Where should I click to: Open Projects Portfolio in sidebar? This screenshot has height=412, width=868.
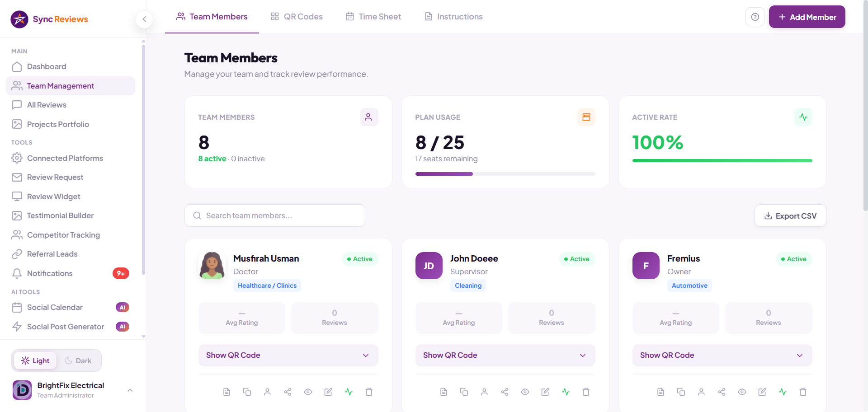coord(71,124)
